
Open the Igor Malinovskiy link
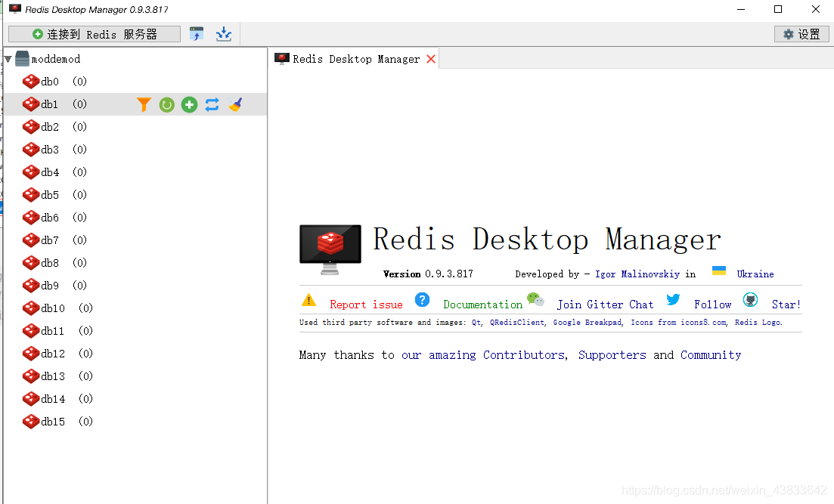(637, 274)
